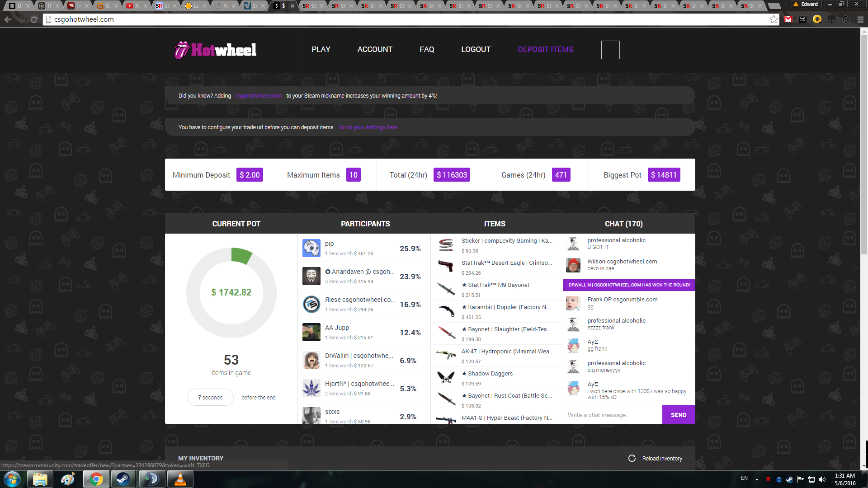Click the csgohotwheel.com link in tip
Screen dimensions: 868x488
[x=258, y=96]
